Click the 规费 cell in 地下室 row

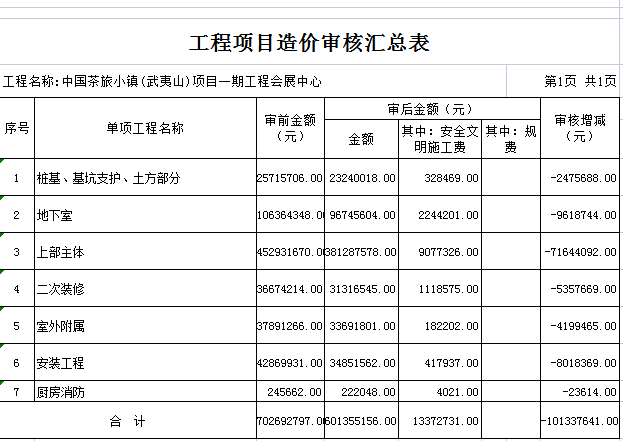pyautogui.click(x=511, y=214)
